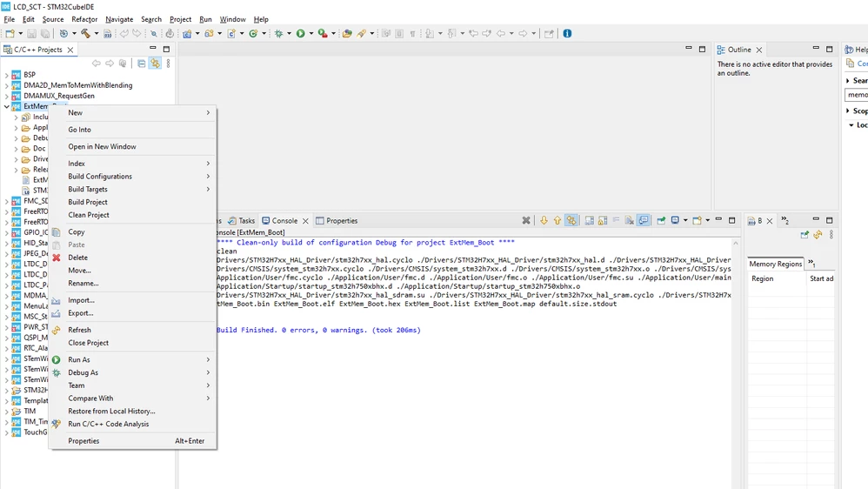This screenshot has height=489, width=868.
Task: Click the Region column header
Action: [778, 278]
